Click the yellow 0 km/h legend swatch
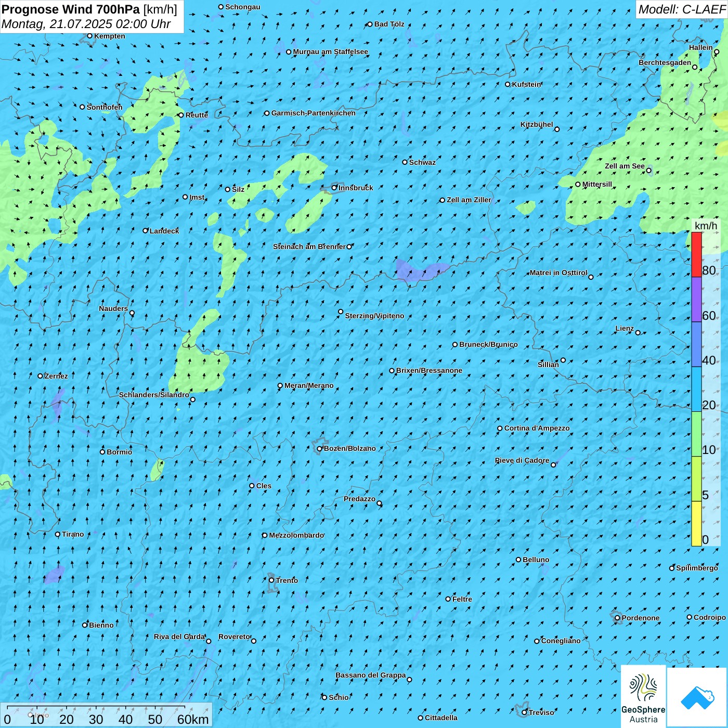This screenshot has width=728, height=728. 696,524
